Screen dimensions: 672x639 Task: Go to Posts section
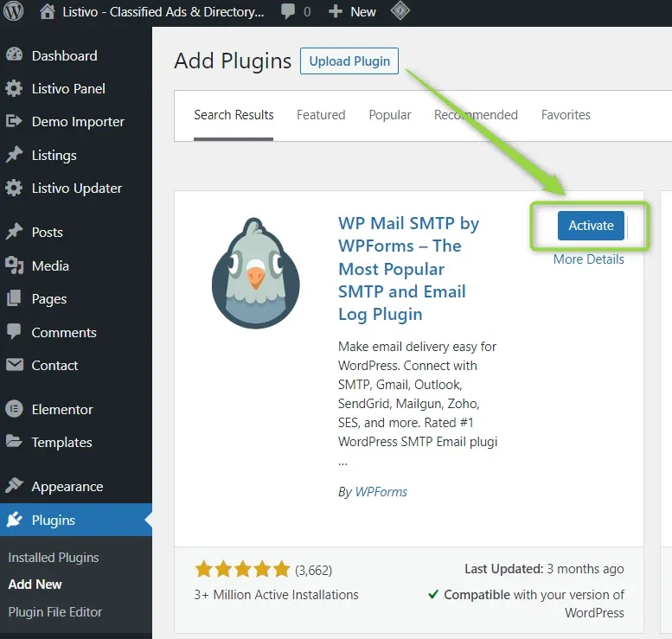(48, 233)
